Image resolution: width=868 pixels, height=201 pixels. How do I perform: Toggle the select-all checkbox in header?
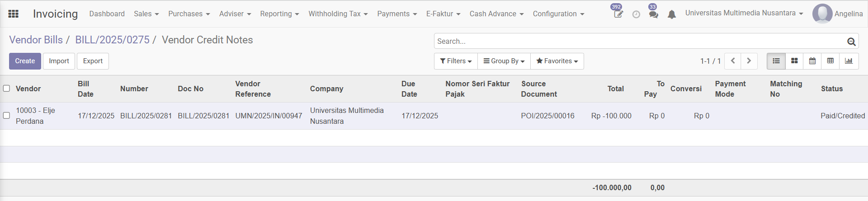pyautogui.click(x=6, y=89)
